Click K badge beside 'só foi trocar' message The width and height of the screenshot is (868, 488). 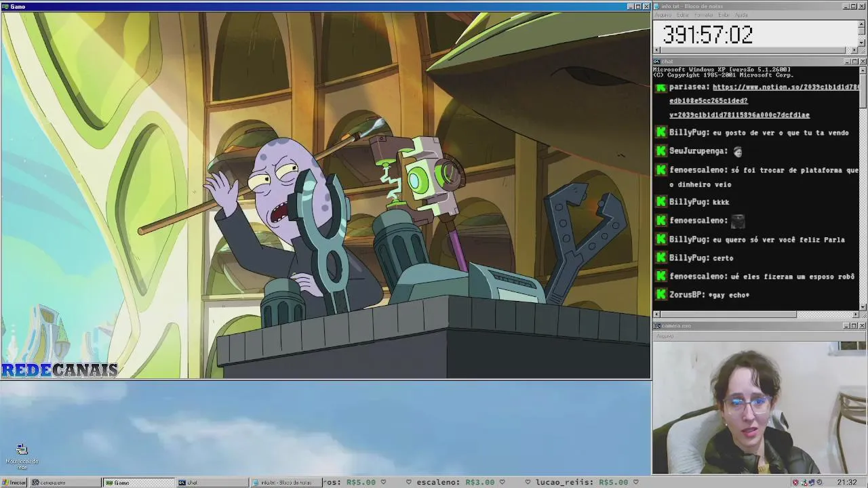[661, 170]
